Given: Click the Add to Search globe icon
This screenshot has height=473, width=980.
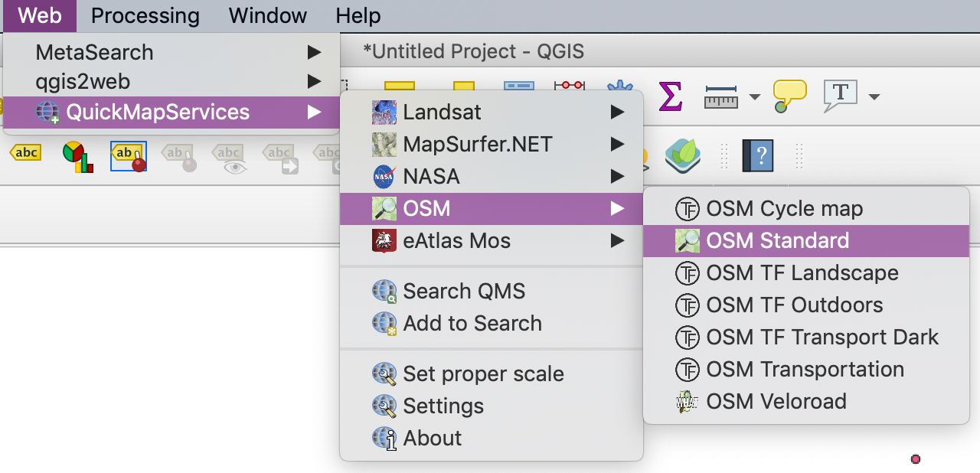Looking at the screenshot, I should pyautogui.click(x=384, y=324).
